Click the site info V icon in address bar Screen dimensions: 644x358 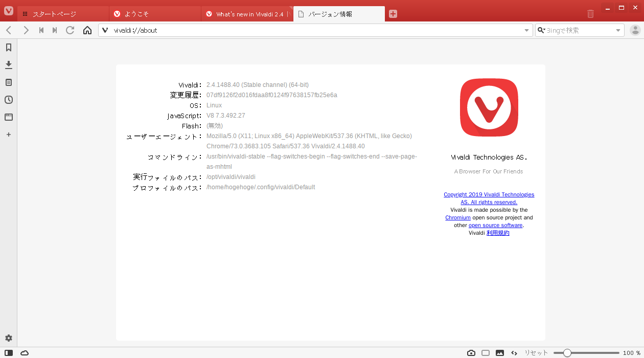click(105, 30)
